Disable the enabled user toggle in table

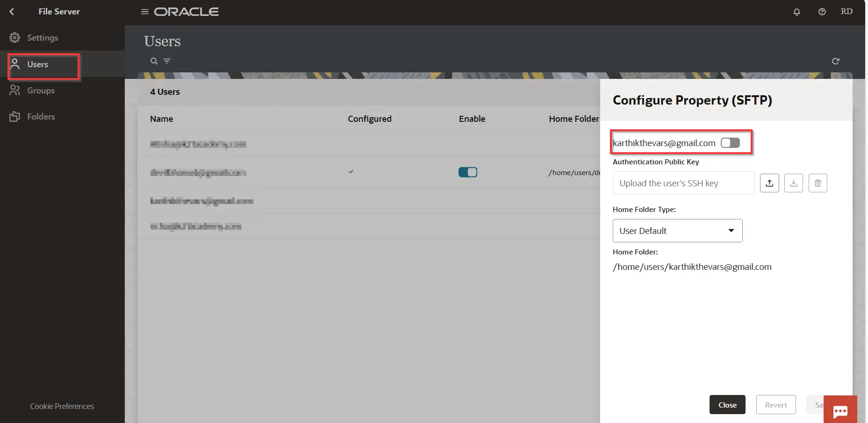(x=467, y=172)
